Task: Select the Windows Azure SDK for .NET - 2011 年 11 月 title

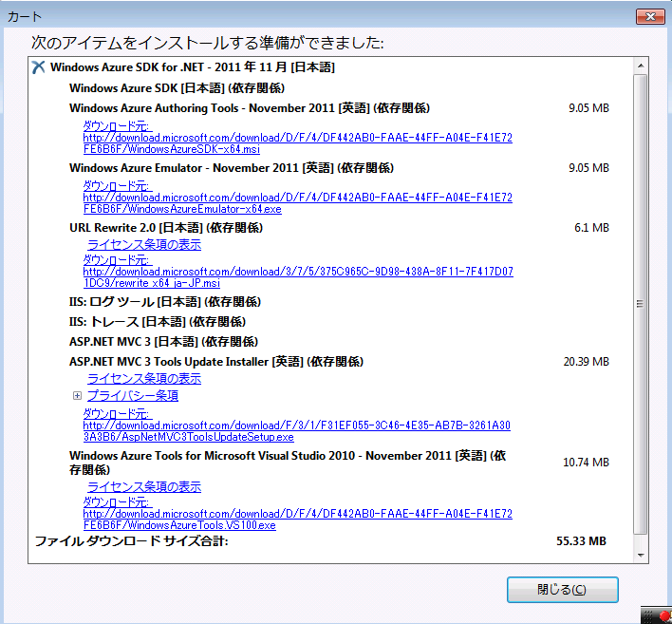Action: [193, 67]
